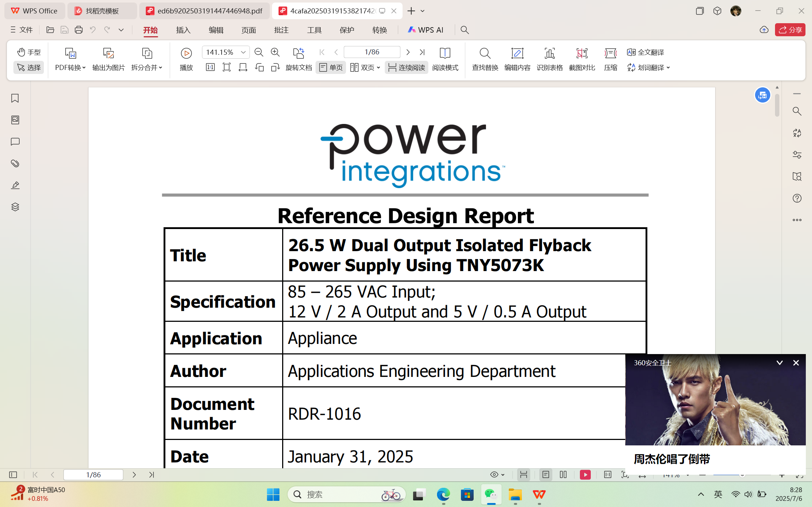The width and height of the screenshot is (812, 507).
Task: Toggle sidebar panel icon in status bar
Action: click(x=13, y=475)
